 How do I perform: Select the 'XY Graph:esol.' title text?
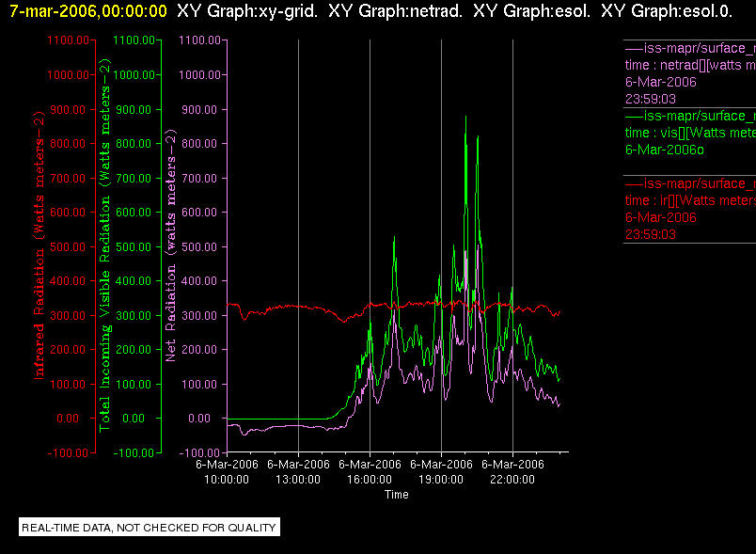532,11
